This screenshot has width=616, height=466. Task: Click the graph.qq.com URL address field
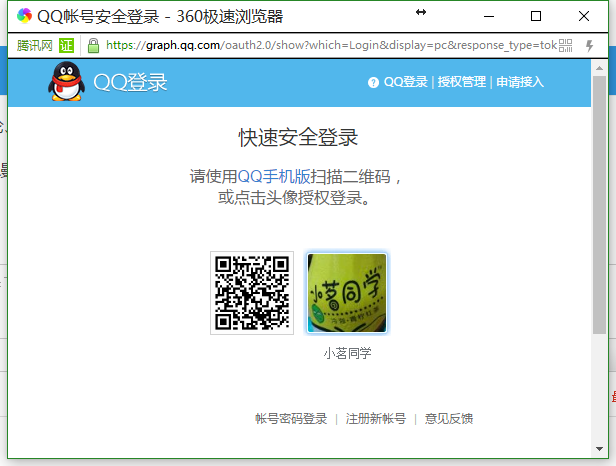pyautogui.click(x=332, y=46)
